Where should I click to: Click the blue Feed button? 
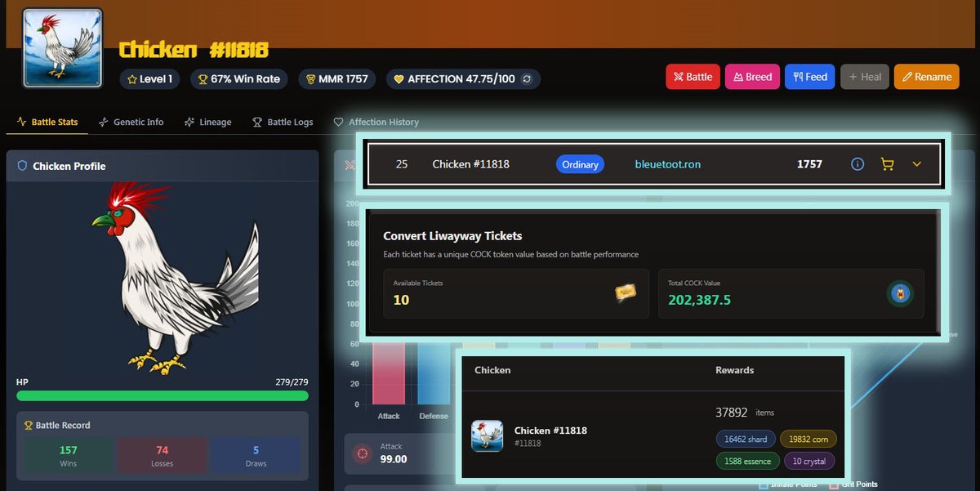tap(810, 77)
